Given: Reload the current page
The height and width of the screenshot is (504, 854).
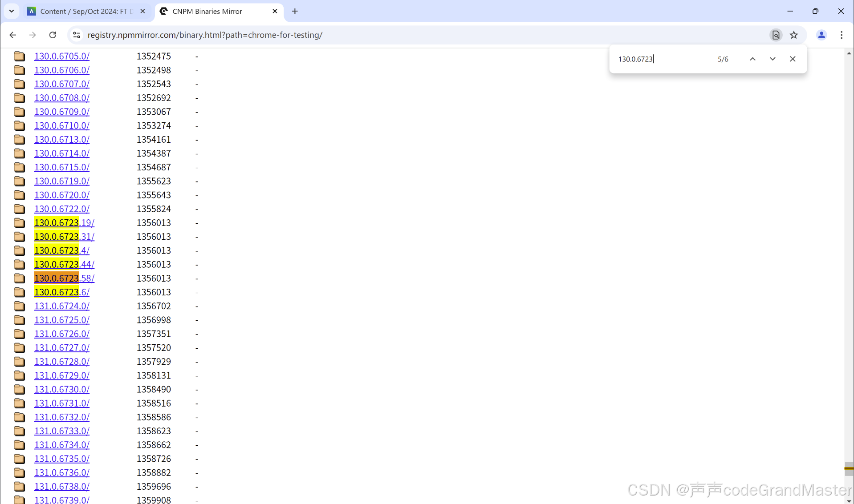Looking at the screenshot, I should (x=53, y=35).
